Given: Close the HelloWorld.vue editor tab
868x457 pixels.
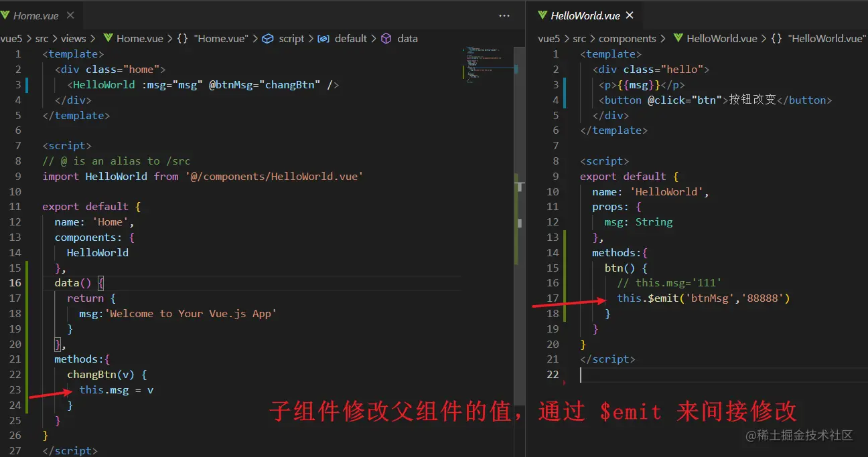Looking at the screenshot, I should [630, 15].
